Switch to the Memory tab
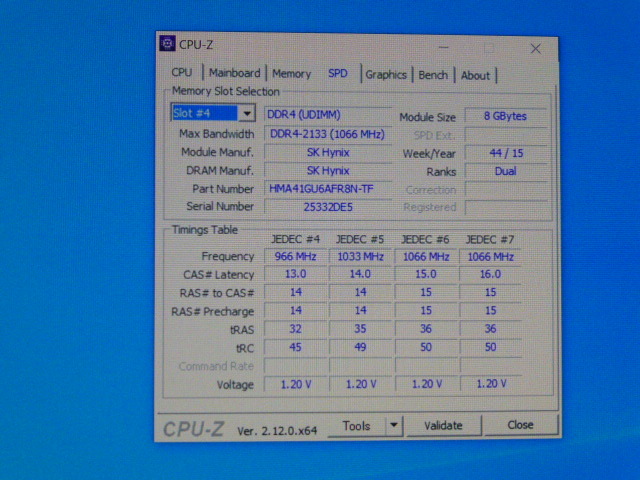This screenshot has height=480, width=640. [291, 74]
